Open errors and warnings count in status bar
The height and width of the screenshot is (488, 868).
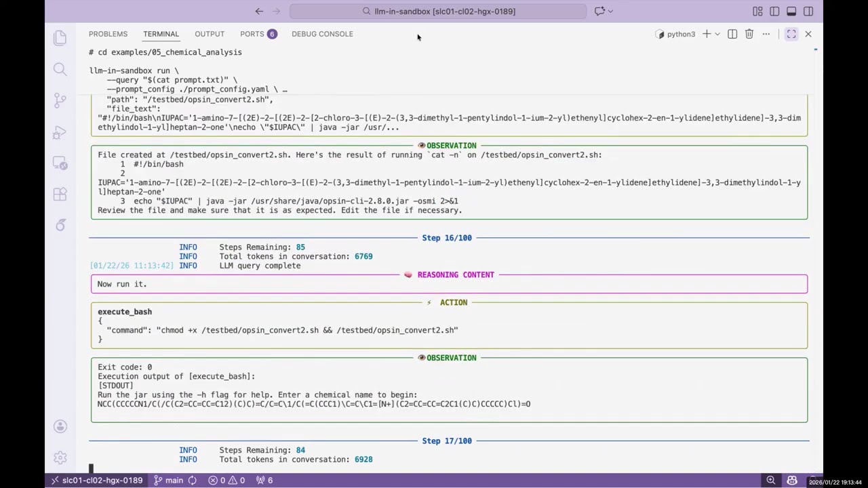click(x=226, y=480)
